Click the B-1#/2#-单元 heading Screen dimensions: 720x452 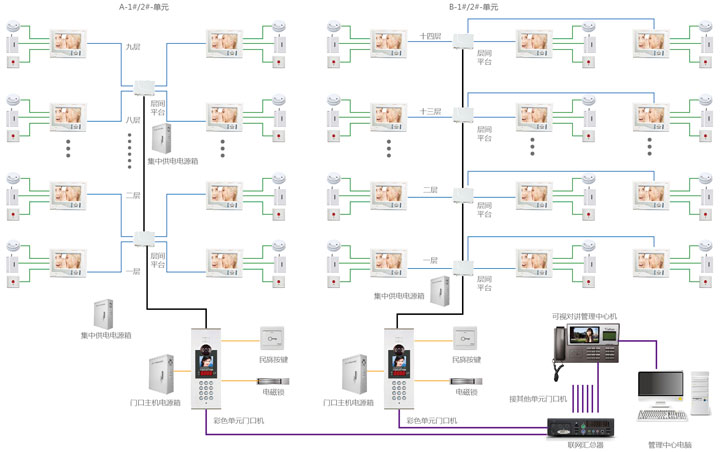coord(473,7)
